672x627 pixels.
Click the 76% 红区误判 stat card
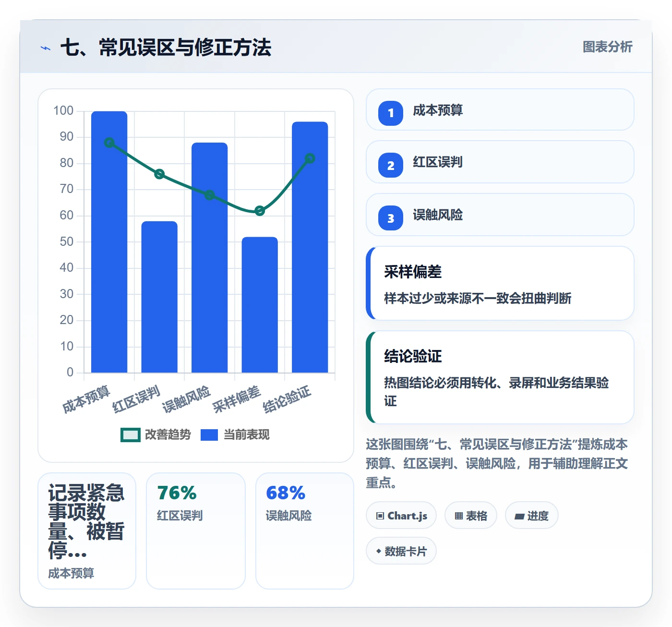[x=196, y=531]
